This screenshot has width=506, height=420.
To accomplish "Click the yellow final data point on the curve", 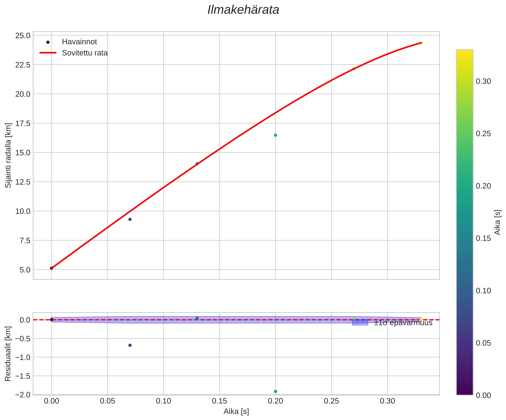I will [421, 43].
